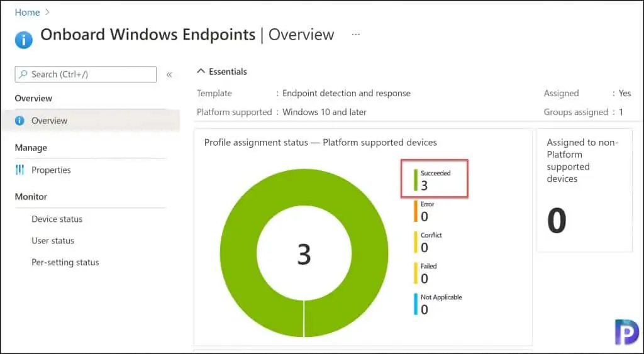Click the magnifier icon in search box

[x=23, y=74]
